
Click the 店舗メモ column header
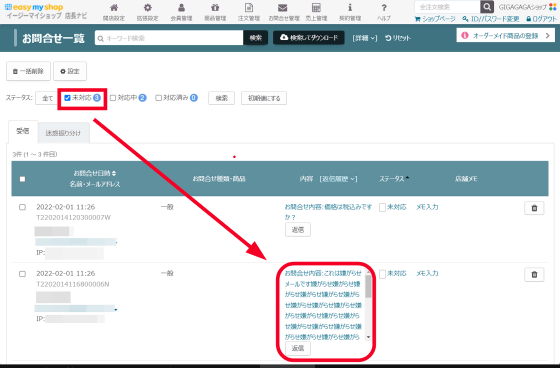(x=466, y=179)
